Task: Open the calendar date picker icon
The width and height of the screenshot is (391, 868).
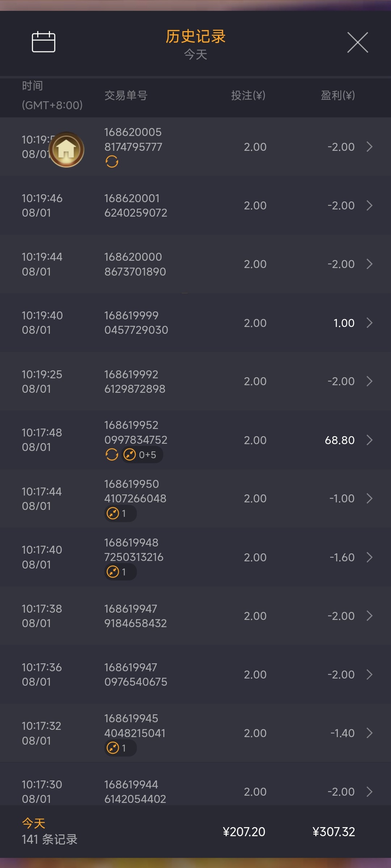Action: [43, 42]
